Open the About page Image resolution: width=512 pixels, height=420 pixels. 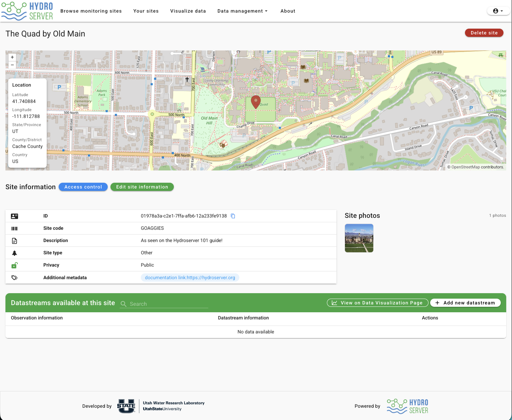coord(288,11)
